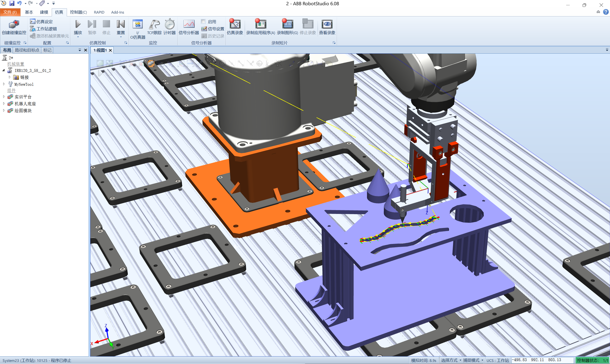Switch to the 基本 ribbon tab
The width and height of the screenshot is (610, 364).
point(29,12)
